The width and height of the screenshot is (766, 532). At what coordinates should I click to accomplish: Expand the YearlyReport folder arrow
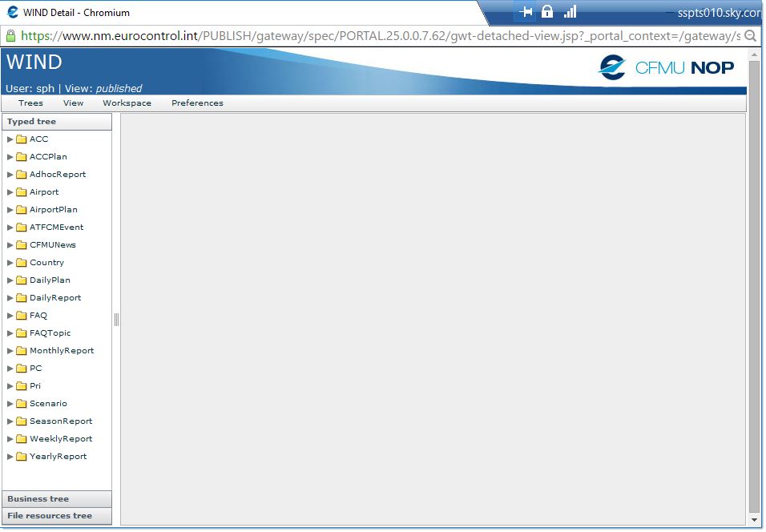tap(10, 457)
